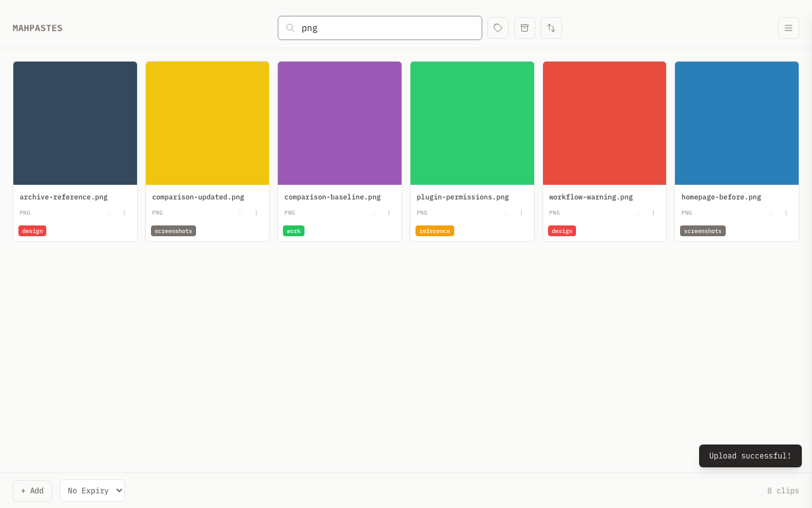Click the drag handle dots on comparison-updated.png
This screenshot has height=508, width=812.
point(240,212)
